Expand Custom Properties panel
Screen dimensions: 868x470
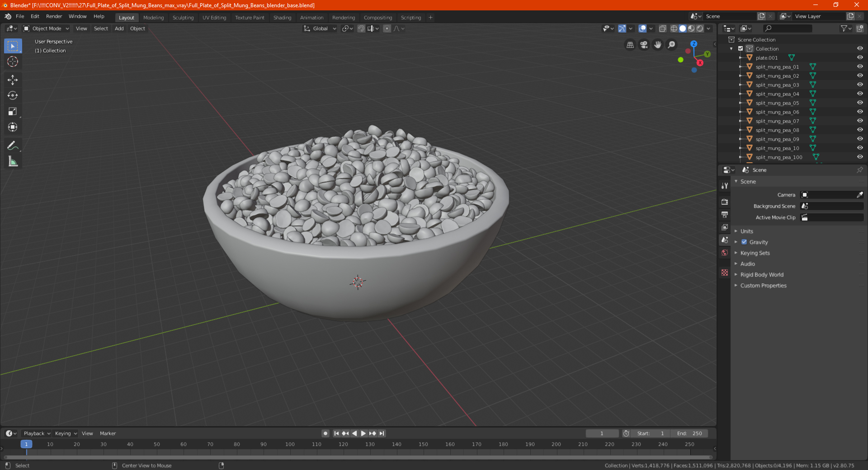click(763, 285)
